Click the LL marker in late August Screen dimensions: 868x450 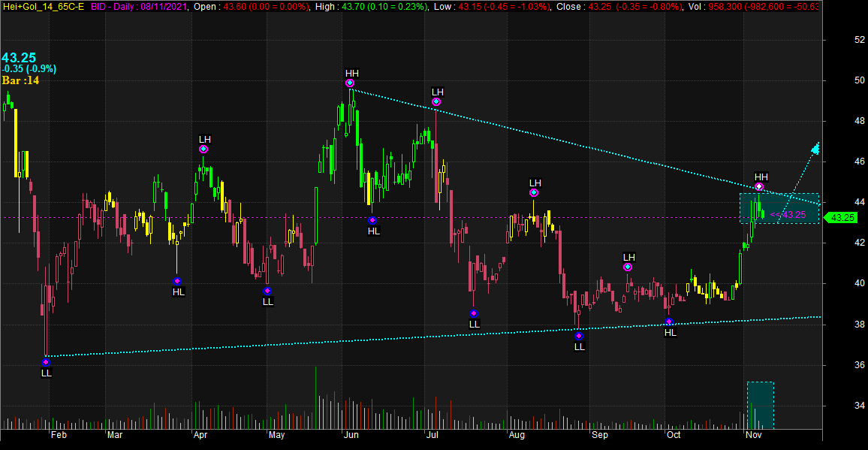[579, 336]
